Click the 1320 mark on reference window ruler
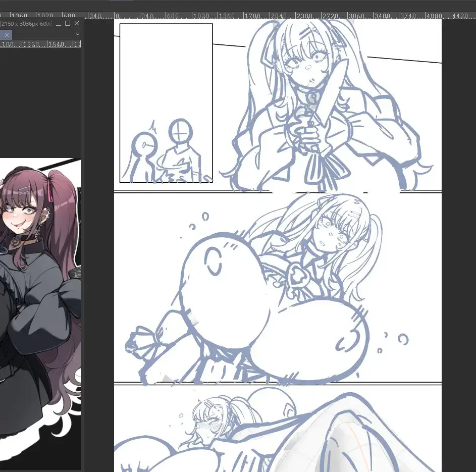 point(35,44)
